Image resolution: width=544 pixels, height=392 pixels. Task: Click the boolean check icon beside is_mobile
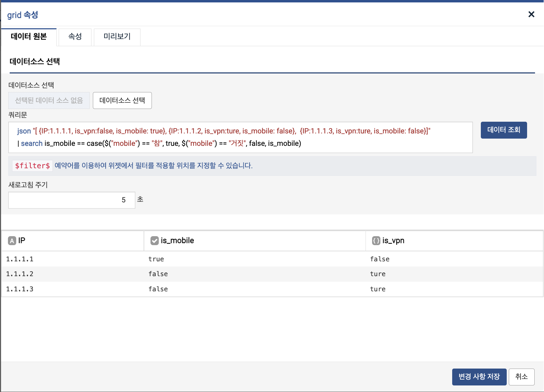tap(155, 241)
